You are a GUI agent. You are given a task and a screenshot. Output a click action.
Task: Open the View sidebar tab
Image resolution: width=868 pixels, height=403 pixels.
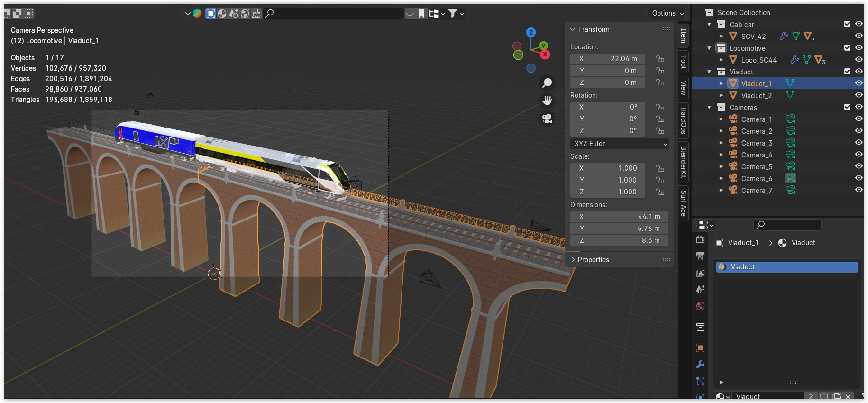(x=683, y=88)
